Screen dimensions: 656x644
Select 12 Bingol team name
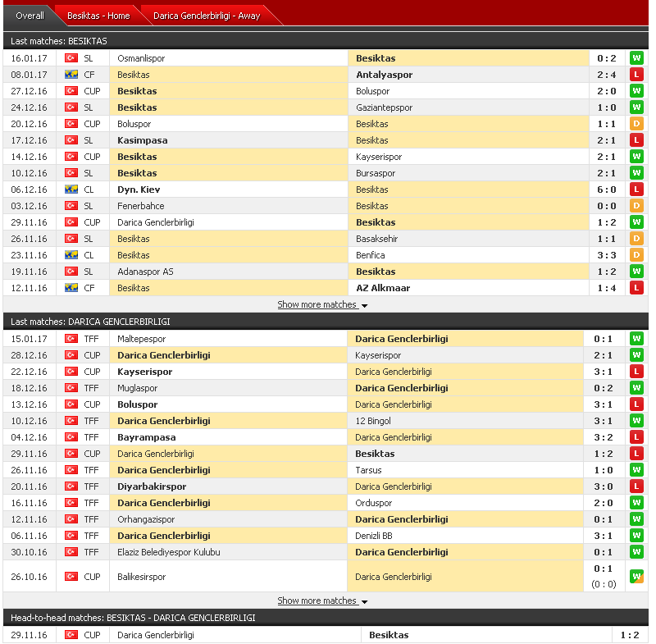pos(373,421)
